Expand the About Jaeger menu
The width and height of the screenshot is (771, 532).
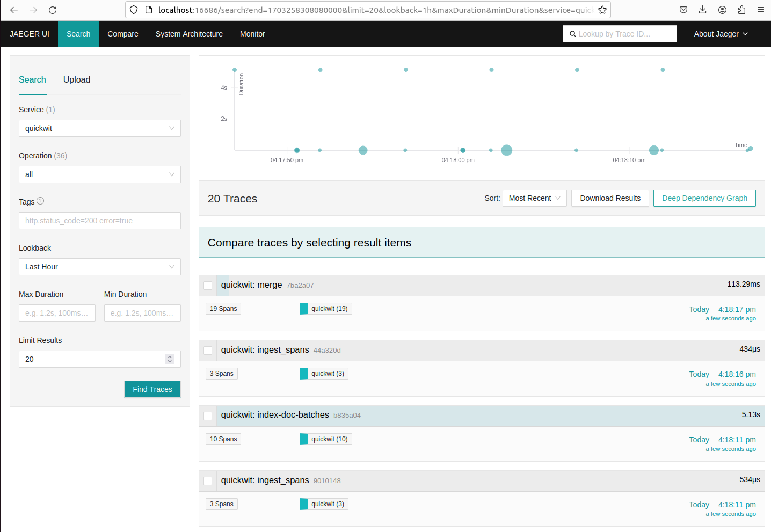coord(721,34)
